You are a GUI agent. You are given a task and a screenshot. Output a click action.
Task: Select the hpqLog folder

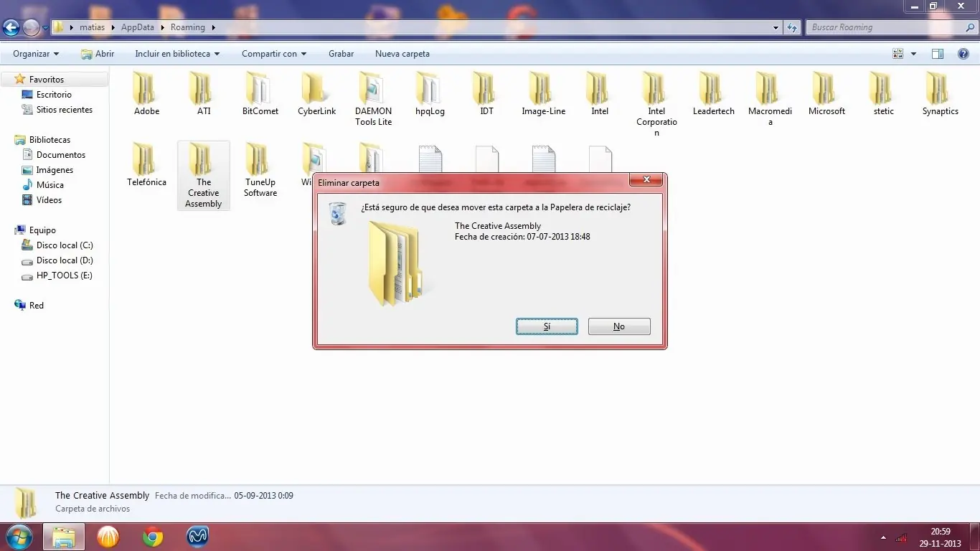[x=430, y=93]
